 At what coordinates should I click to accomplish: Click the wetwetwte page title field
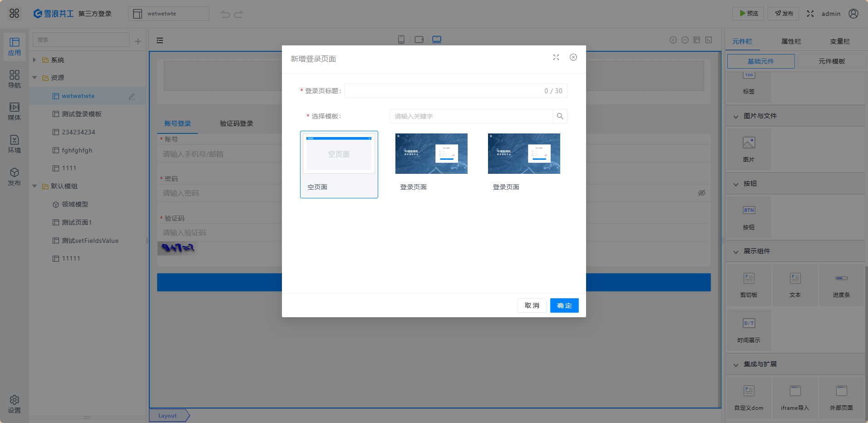[168, 14]
